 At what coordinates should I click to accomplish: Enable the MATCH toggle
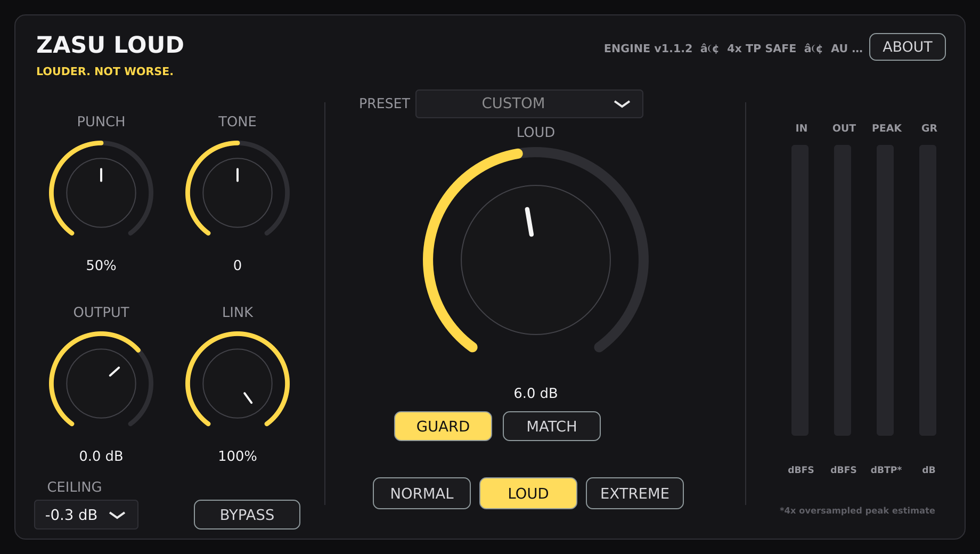[552, 426]
